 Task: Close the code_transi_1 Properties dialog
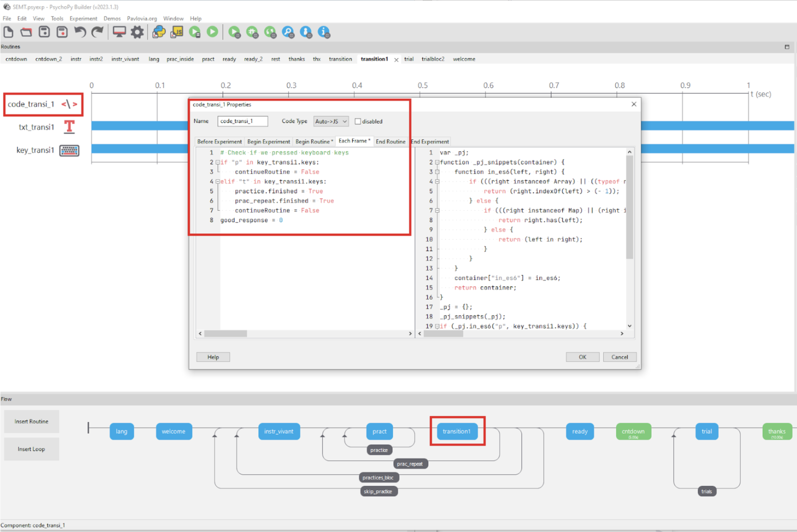(633, 104)
